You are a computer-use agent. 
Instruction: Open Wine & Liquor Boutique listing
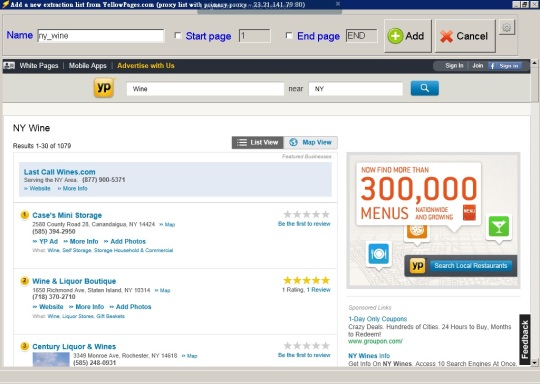pyautogui.click(x=74, y=281)
